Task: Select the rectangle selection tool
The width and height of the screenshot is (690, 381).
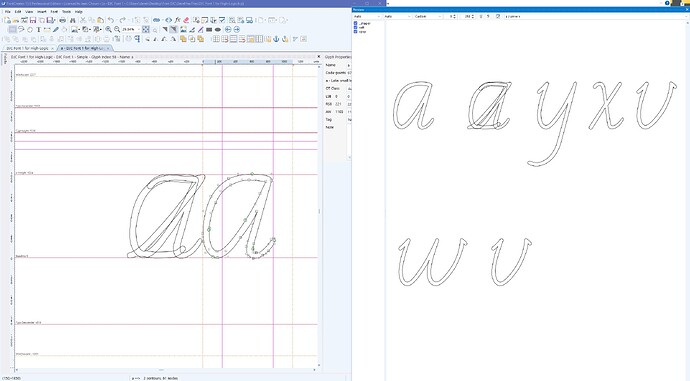Action: pyautogui.click(x=12, y=29)
